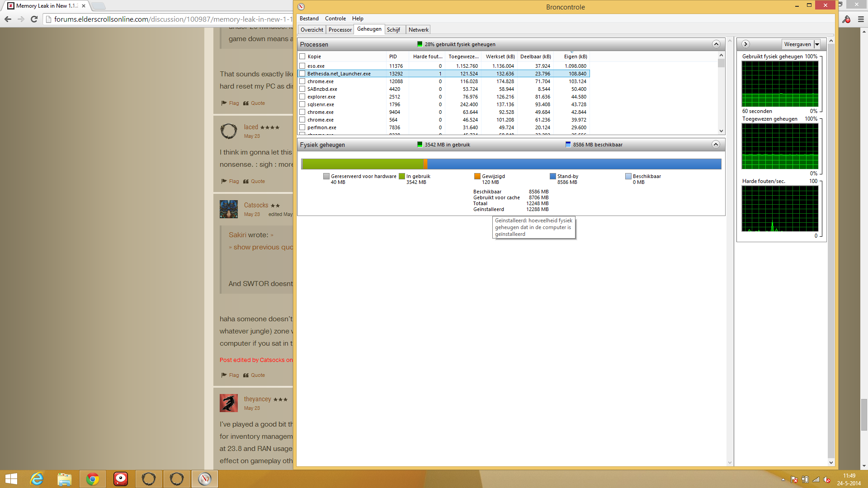The height and width of the screenshot is (488, 868).
Task: Click green memory usage indicator in Processen header
Action: (420, 44)
